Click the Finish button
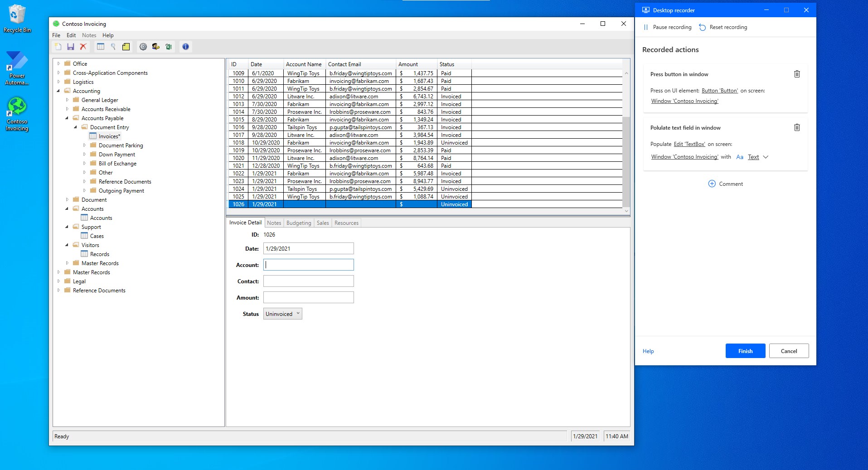The image size is (868, 470). tap(745, 351)
